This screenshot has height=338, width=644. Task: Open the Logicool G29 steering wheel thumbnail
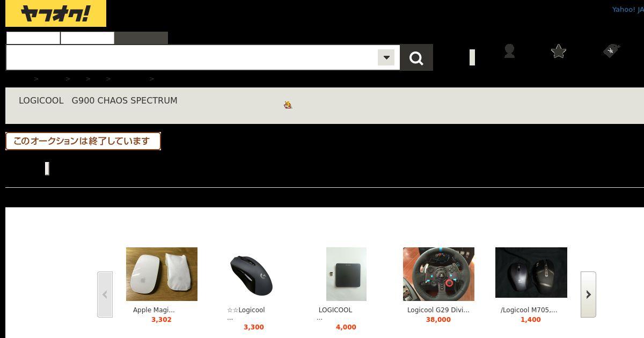pos(438,274)
